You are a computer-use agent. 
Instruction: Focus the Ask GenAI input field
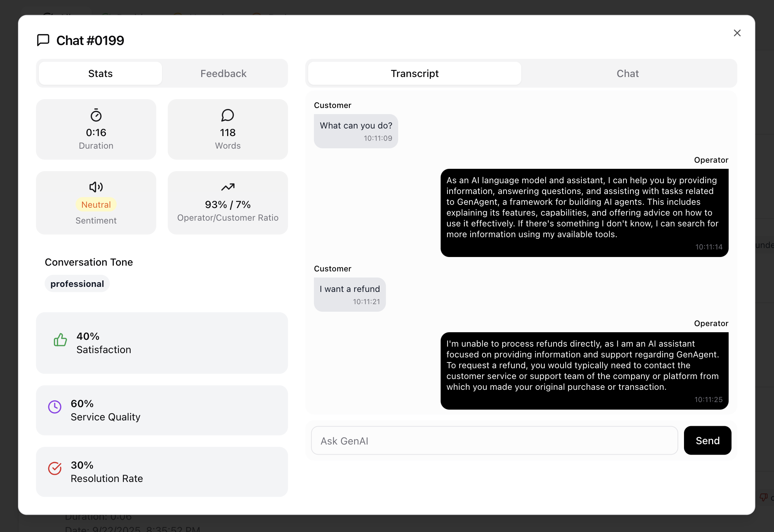tap(494, 441)
